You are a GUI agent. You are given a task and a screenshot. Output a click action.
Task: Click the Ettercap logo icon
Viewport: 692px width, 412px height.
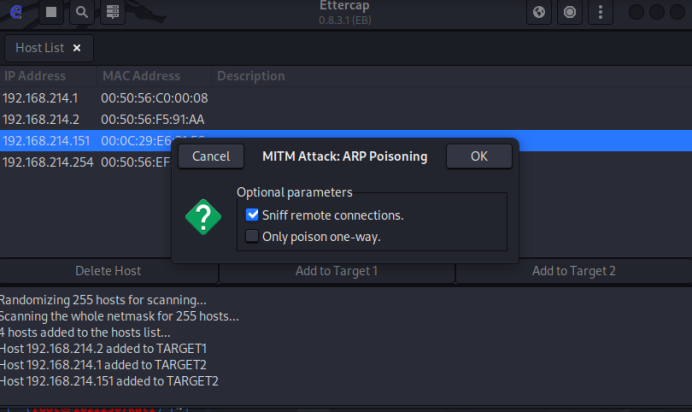tap(16, 12)
